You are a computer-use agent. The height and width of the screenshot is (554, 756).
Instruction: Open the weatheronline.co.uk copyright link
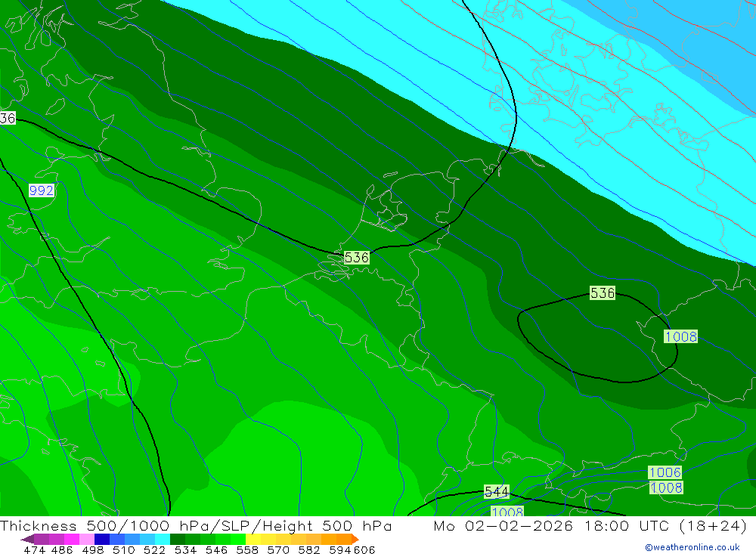tap(692, 547)
